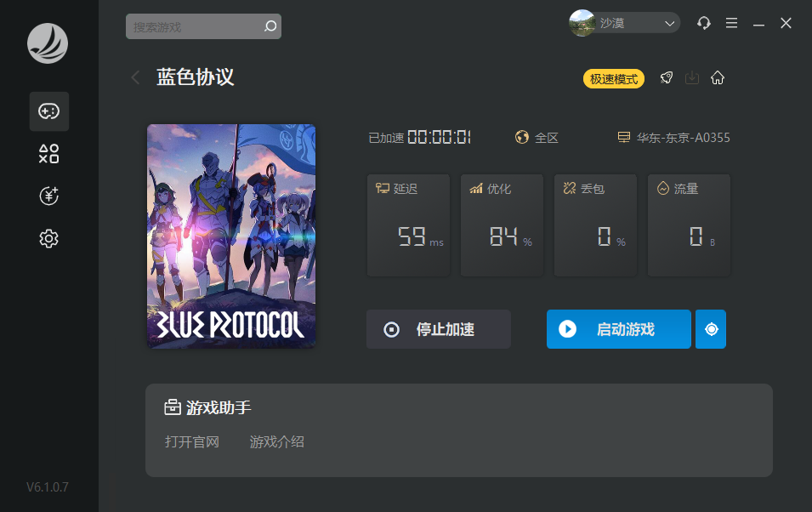Click the download icon near home
812x512 pixels.
692,77
